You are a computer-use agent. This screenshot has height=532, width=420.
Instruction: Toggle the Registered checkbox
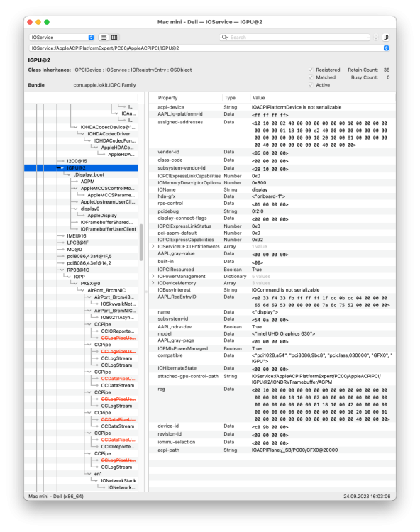(311, 70)
